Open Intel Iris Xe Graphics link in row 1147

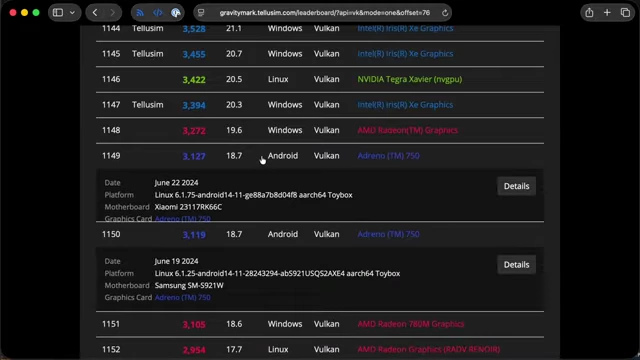pyautogui.click(x=405, y=105)
